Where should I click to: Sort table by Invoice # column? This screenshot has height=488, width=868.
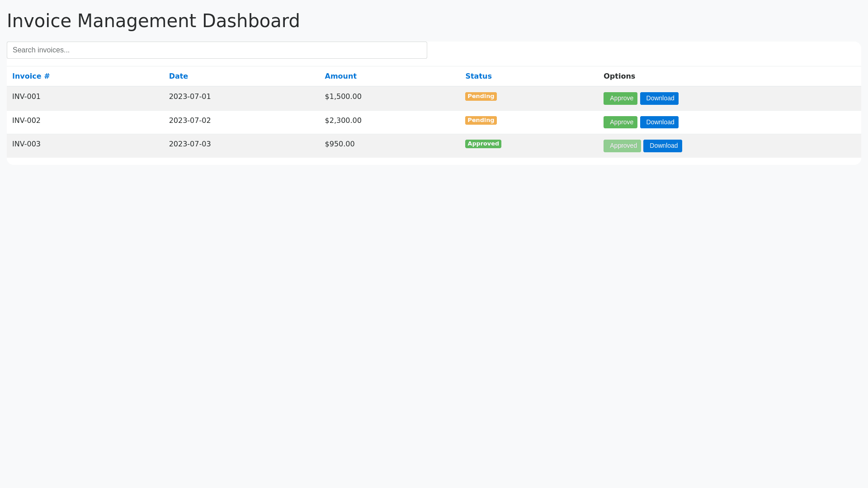pos(31,76)
